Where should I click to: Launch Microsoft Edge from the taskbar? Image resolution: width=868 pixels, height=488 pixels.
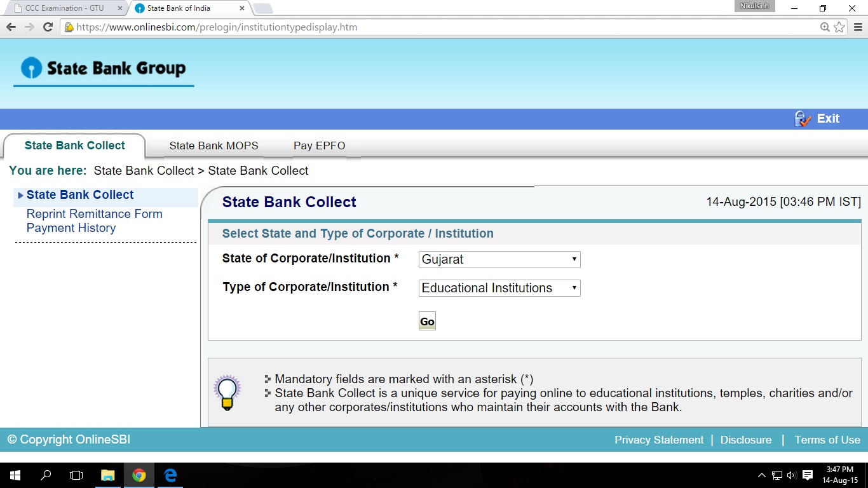pyautogui.click(x=170, y=475)
